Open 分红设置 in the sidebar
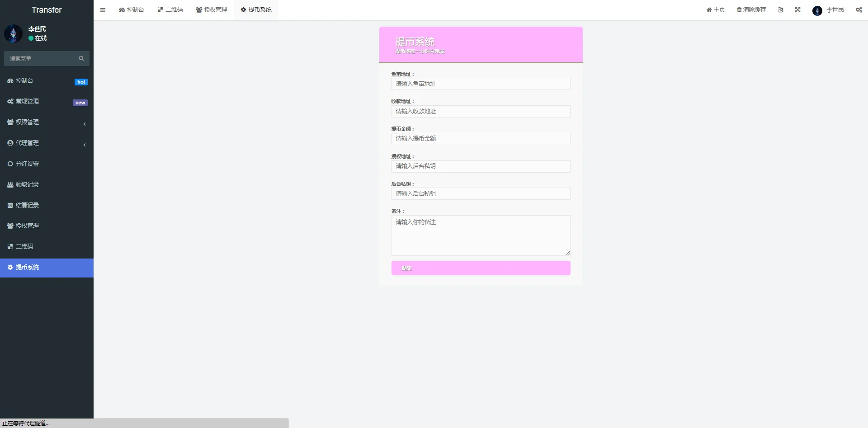Screen dimensions: 868x428 27,164
